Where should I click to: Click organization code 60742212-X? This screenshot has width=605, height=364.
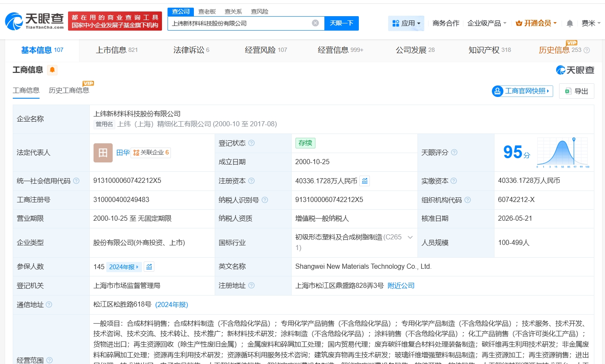(516, 200)
